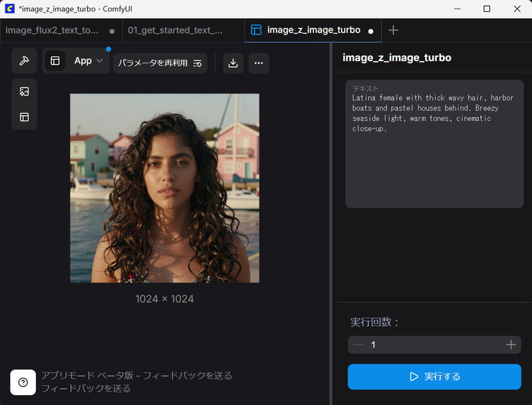Open the more options ellipsis menu

coord(259,63)
